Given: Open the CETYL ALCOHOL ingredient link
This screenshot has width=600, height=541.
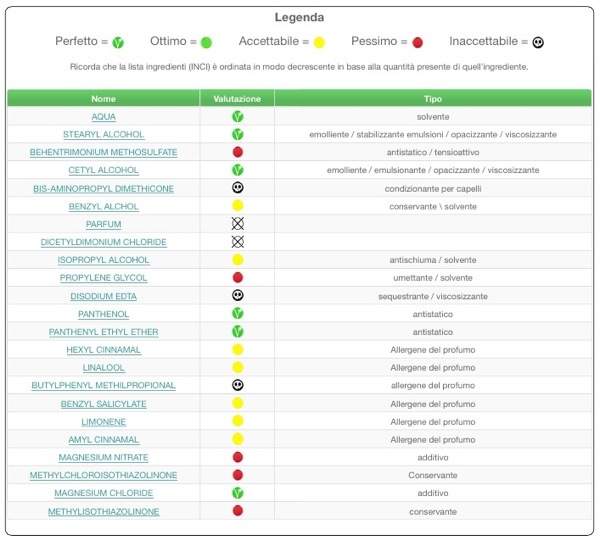Looking at the screenshot, I should coord(104,170).
